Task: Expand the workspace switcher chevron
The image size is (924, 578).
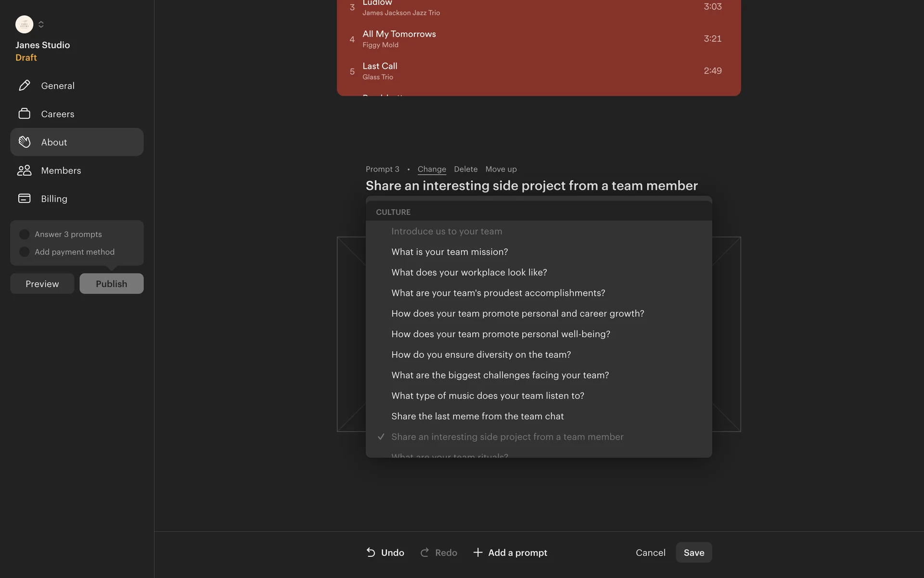Action: click(41, 24)
